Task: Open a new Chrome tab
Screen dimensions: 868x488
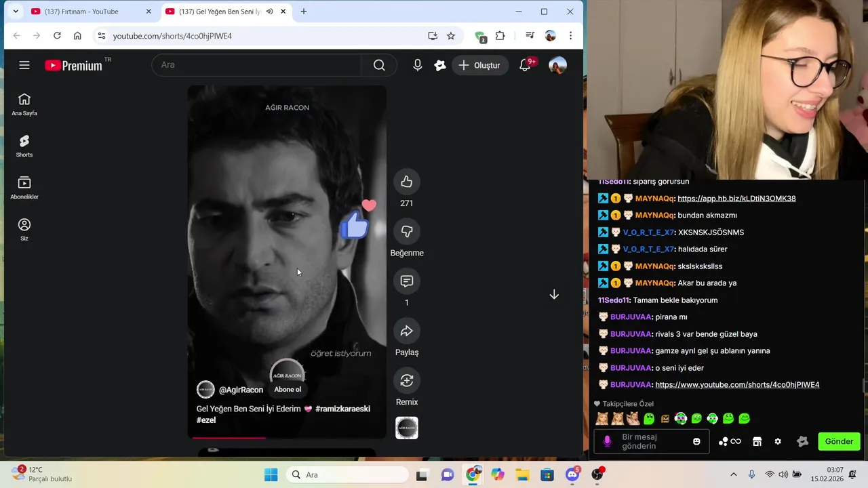Action: 304,12
